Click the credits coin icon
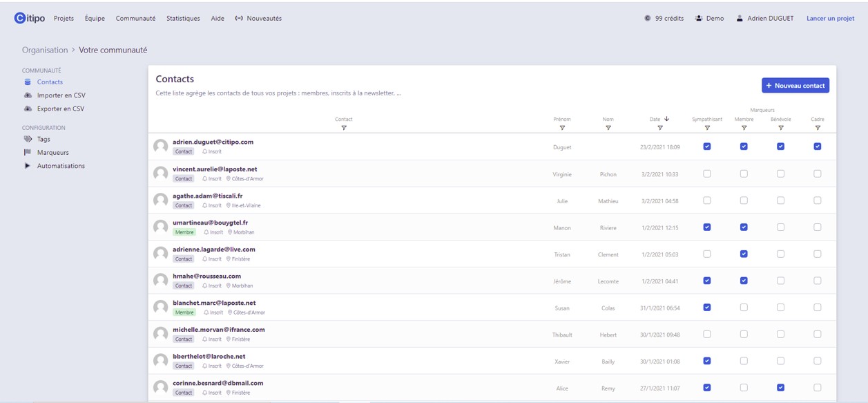 647,19
